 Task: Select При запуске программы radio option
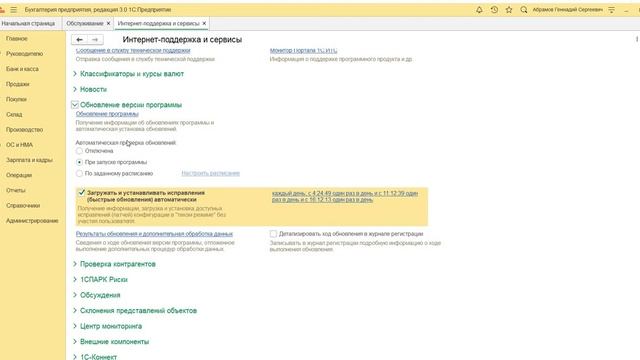point(79,162)
